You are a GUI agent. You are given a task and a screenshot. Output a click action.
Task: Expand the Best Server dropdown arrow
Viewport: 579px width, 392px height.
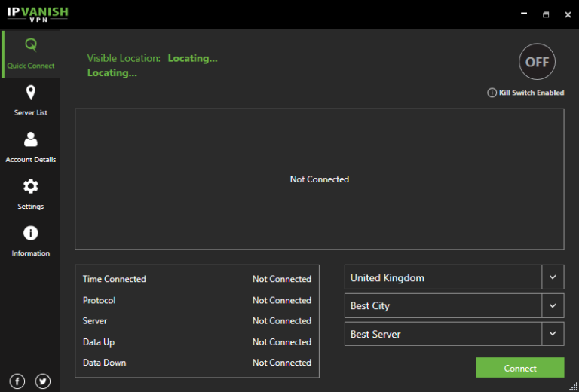pyautogui.click(x=553, y=334)
